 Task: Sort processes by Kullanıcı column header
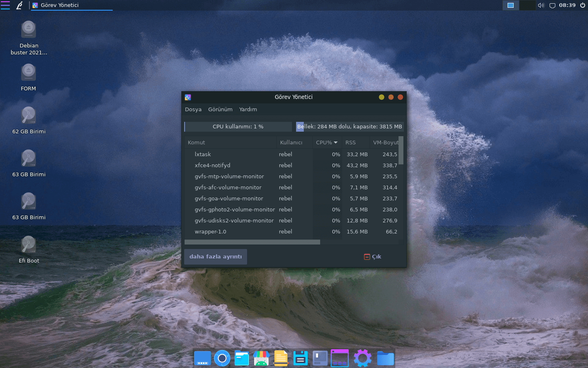(294, 143)
